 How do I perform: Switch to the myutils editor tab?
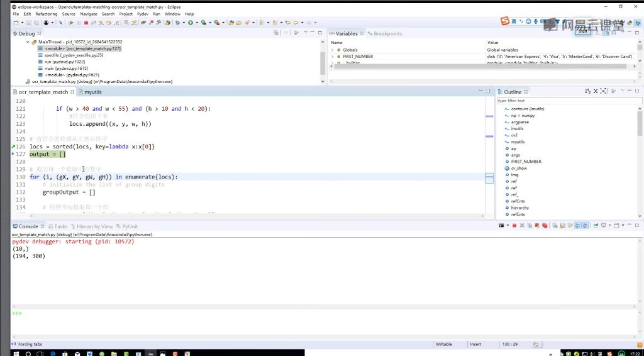93,92
